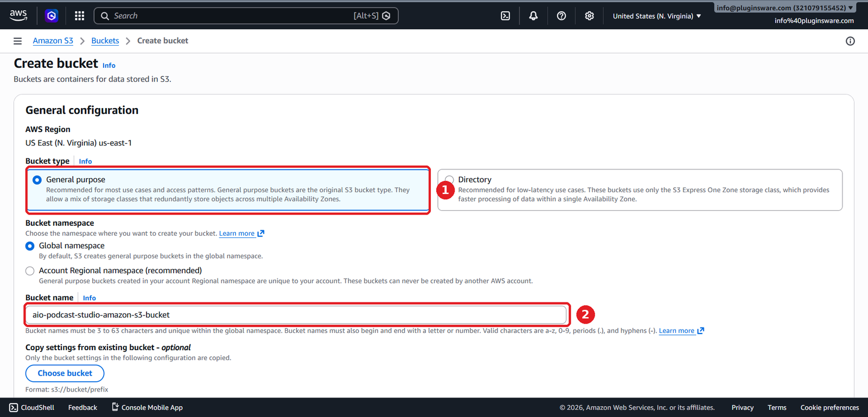The height and width of the screenshot is (417, 868).
Task: Click 'US East (N. Virginia) us-east-1' region text
Action: pos(79,143)
